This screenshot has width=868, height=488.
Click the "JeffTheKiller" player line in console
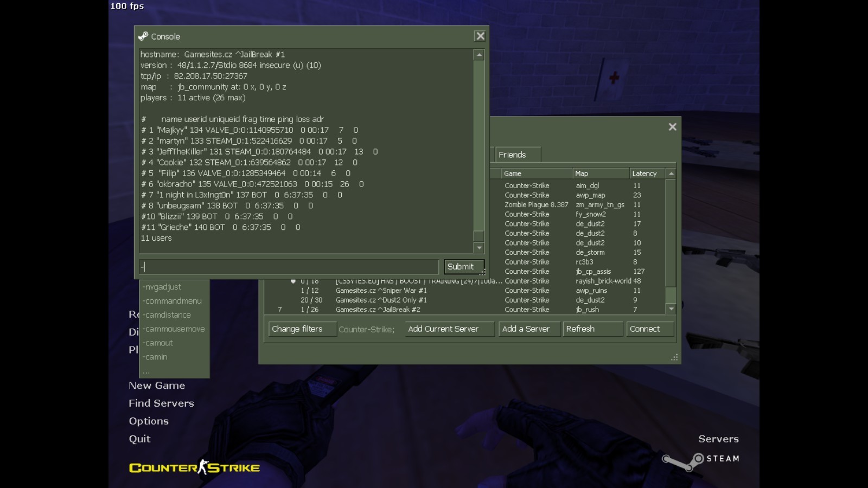click(259, 152)
